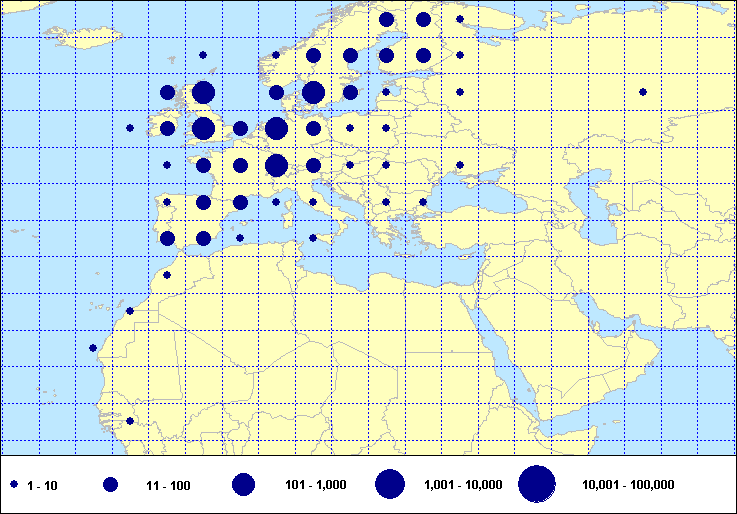Select the small dot west of Ireland
Image resolution: width=737 pixels, height=514 pixels.
(x=130, y=128)
